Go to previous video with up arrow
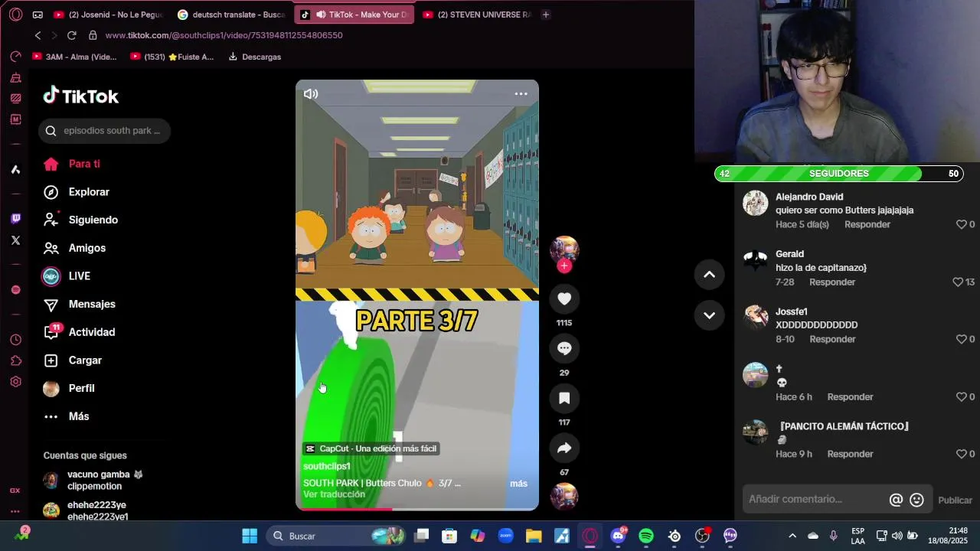980x551 pixels. pos(709,275)
